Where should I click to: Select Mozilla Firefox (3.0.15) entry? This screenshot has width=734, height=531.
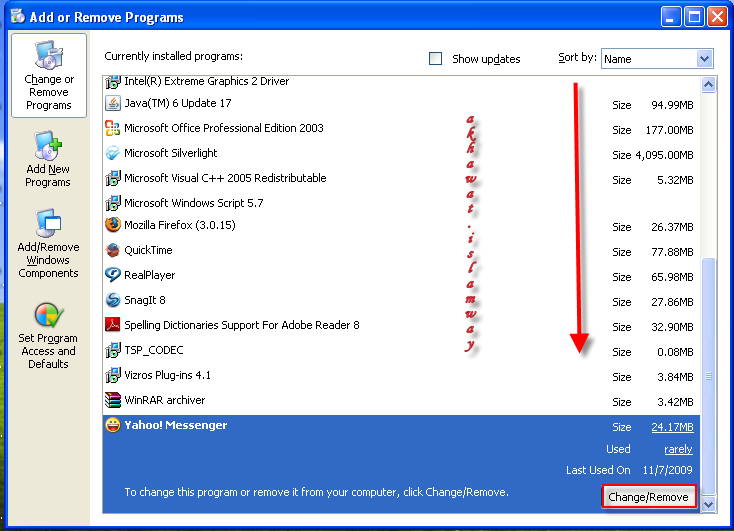(401, 225)
